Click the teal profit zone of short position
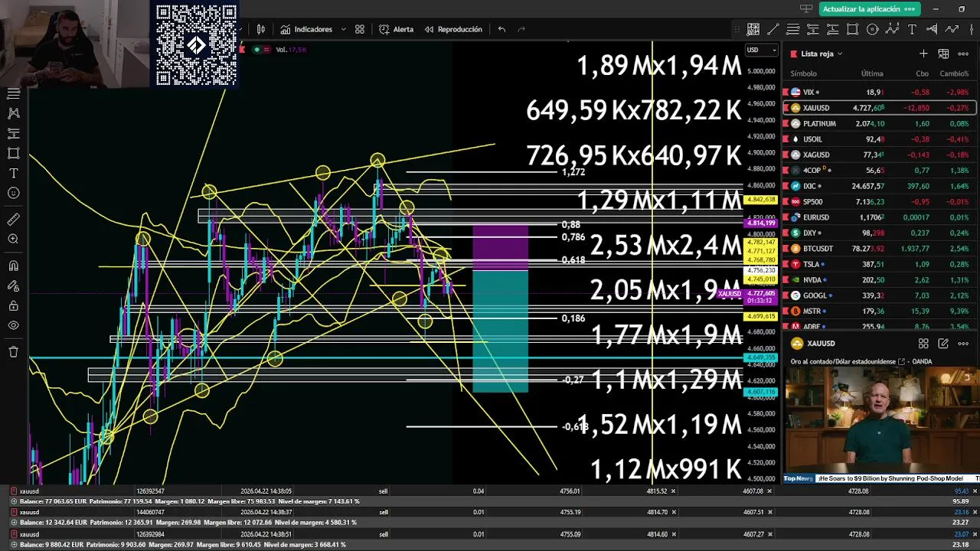Screen dimensions: 980x551 500,331
